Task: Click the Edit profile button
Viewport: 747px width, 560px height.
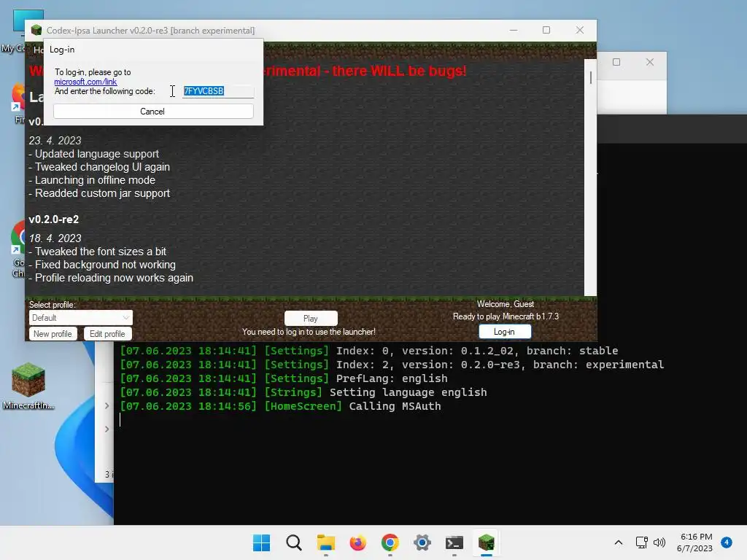Action: [107, 334]
